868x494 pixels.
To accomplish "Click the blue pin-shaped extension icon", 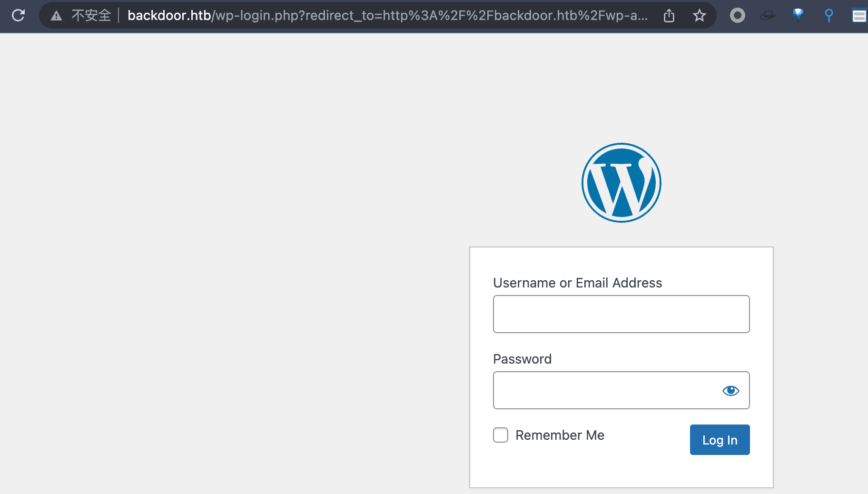I will [x=829, y=16].
